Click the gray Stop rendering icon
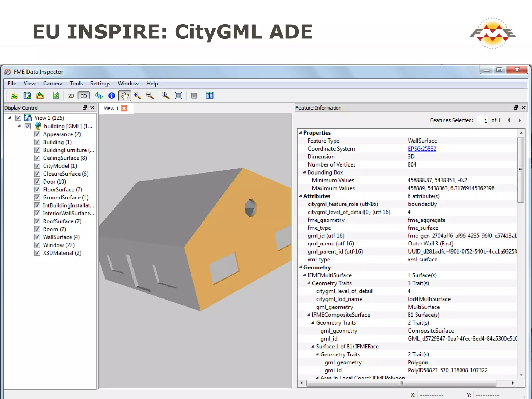Image resolution: width=532 pixels, height=399 pixels. [x=194, y=96]
